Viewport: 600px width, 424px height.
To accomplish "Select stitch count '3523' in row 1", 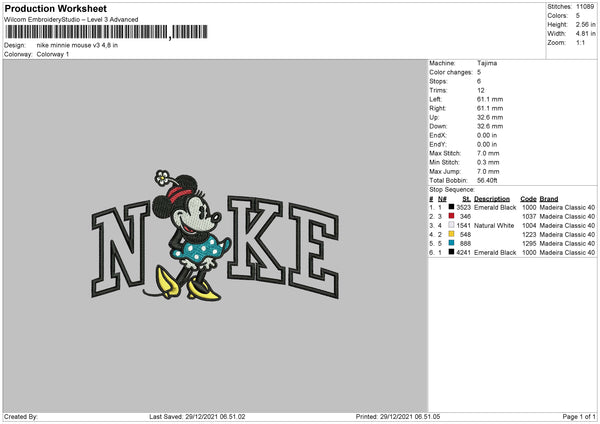I will [463, 207].
